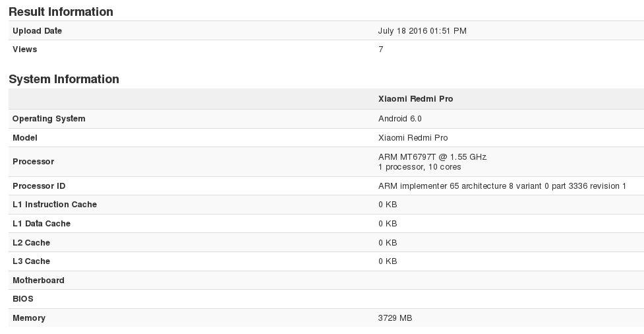Click the Model row label
Image resolution: width=644 pixels, height=334 pixels.
coord(24,138)
